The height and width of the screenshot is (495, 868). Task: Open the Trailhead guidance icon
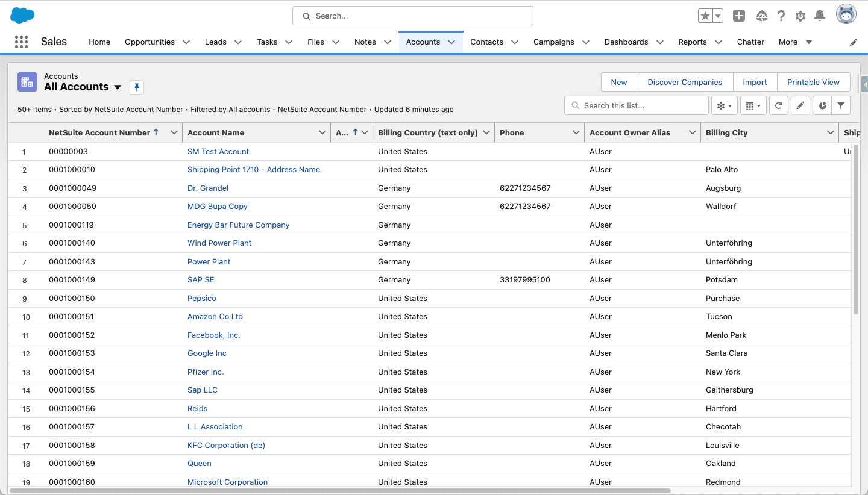click(x=762, y=16)
